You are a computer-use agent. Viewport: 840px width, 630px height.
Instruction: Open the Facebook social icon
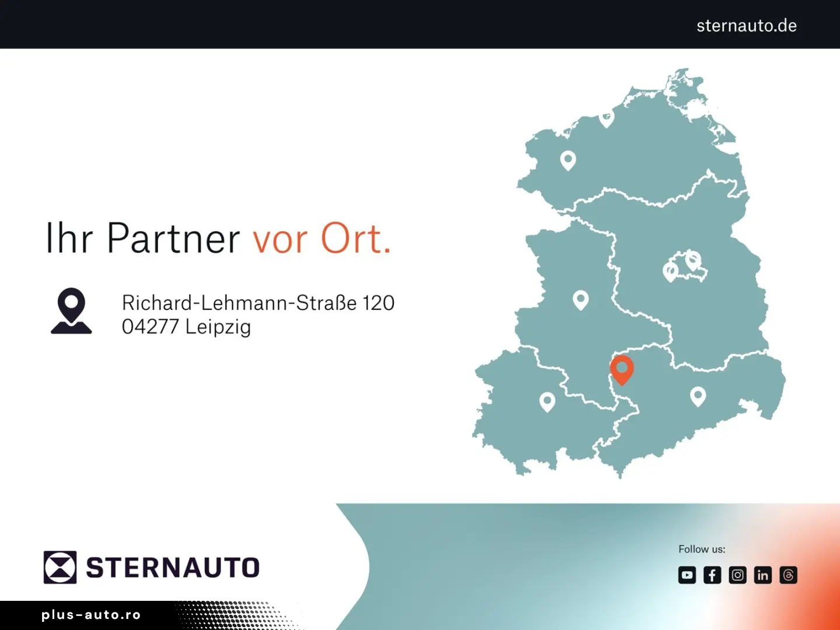click(712, 575)
